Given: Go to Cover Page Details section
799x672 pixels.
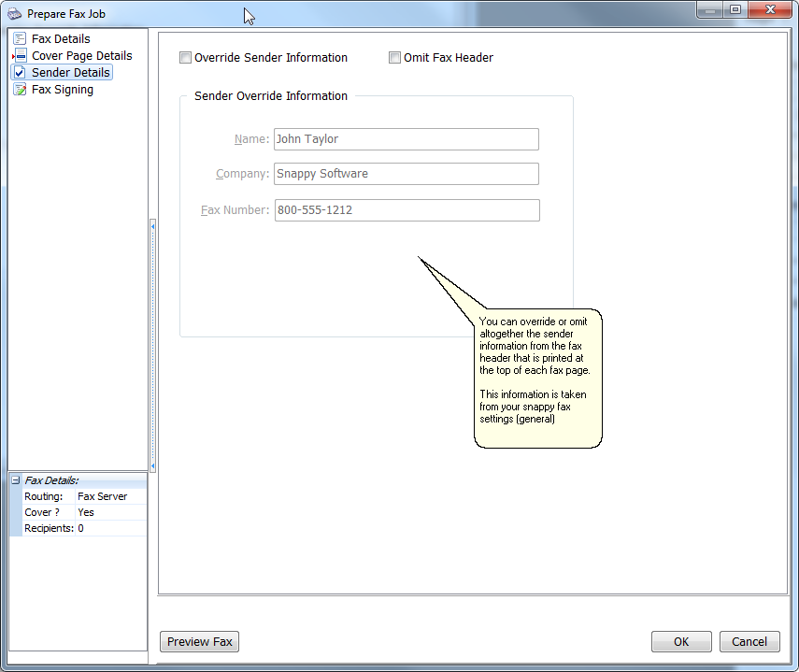Looking at the screenshot, I should [81, 56].
